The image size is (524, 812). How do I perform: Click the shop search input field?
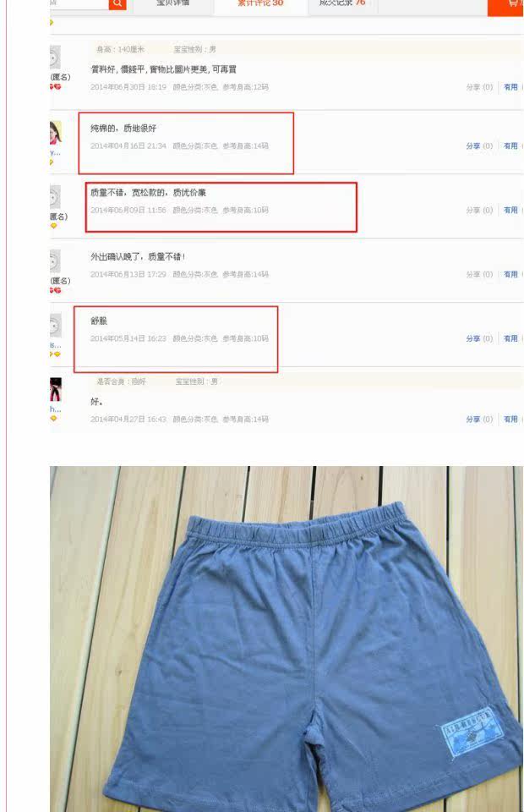[x=79, y=4]
